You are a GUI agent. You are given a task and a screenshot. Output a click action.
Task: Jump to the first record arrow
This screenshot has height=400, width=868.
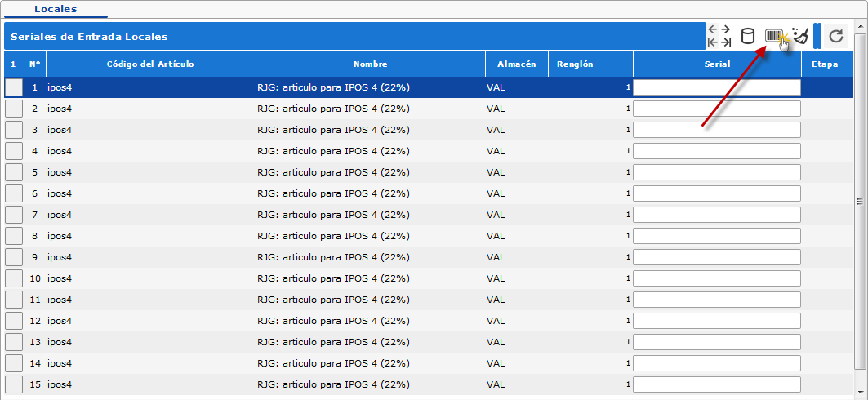(x=713, y=42)
